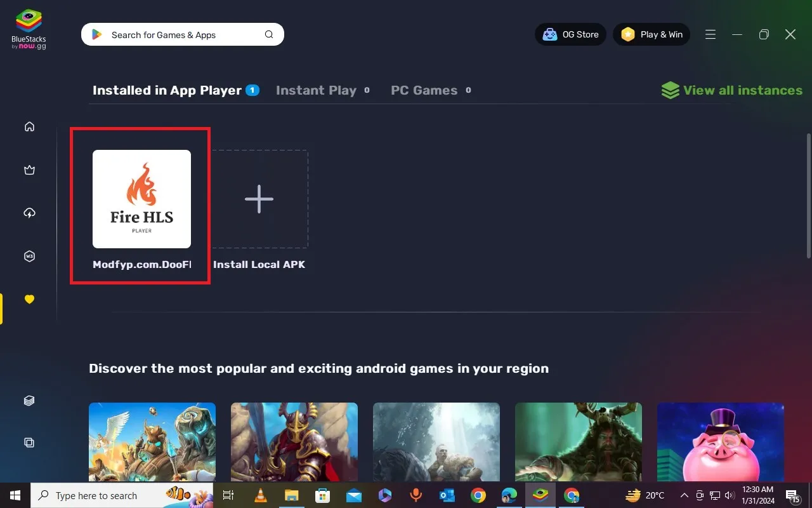This screenshot has height=508, width=812.
Task: Open File Explorer from the taskbar
Action: 291,495
